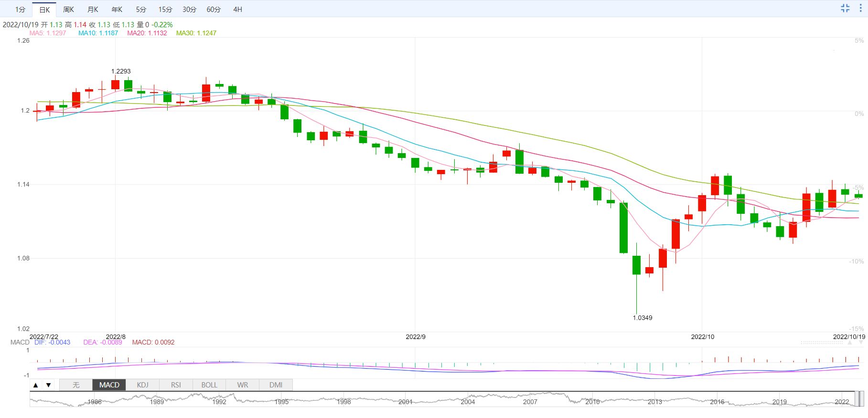Click the range slider handle at 2022
868x418 pixels.
pos(859,399)
